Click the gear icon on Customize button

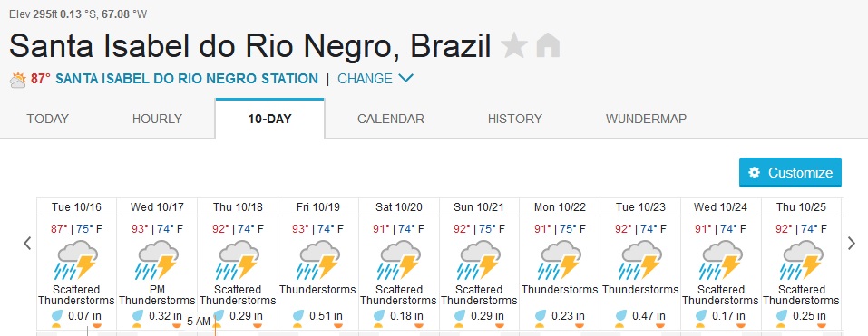coord(754,172)
